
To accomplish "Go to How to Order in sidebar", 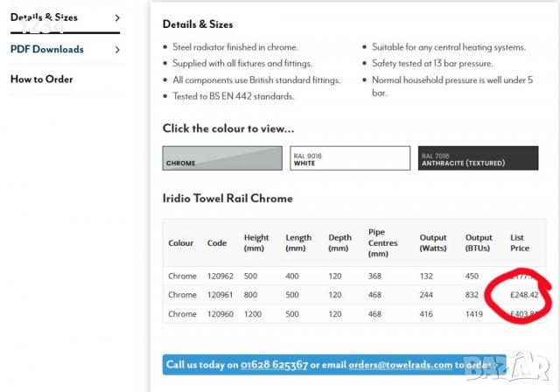I will pyautogui.click(x=41, y=80).
